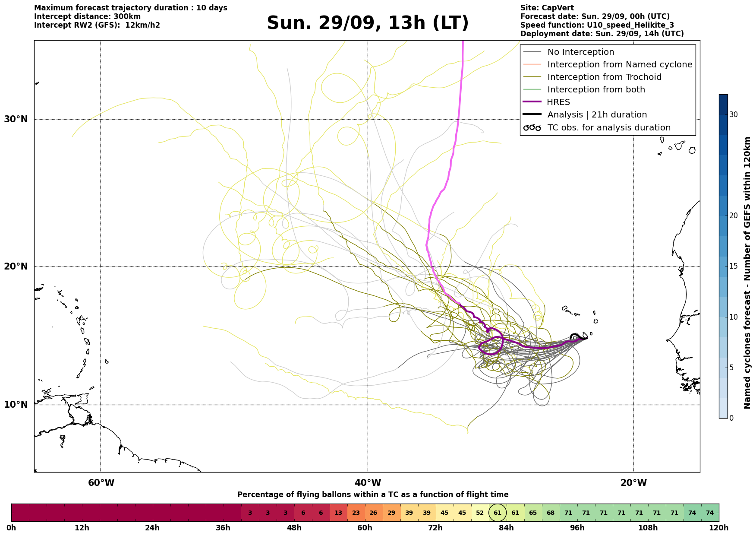The height and width of the screenshot is (536, 756).
Task: Click the 120h flight time label
Action: (719, 528)
